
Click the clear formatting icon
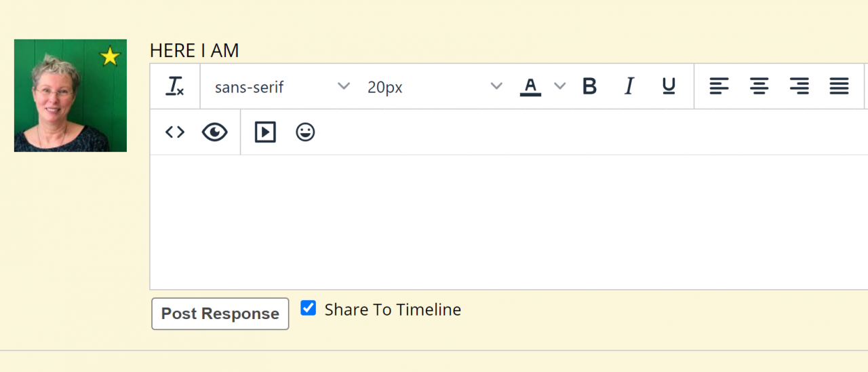[x=175, y=86]
